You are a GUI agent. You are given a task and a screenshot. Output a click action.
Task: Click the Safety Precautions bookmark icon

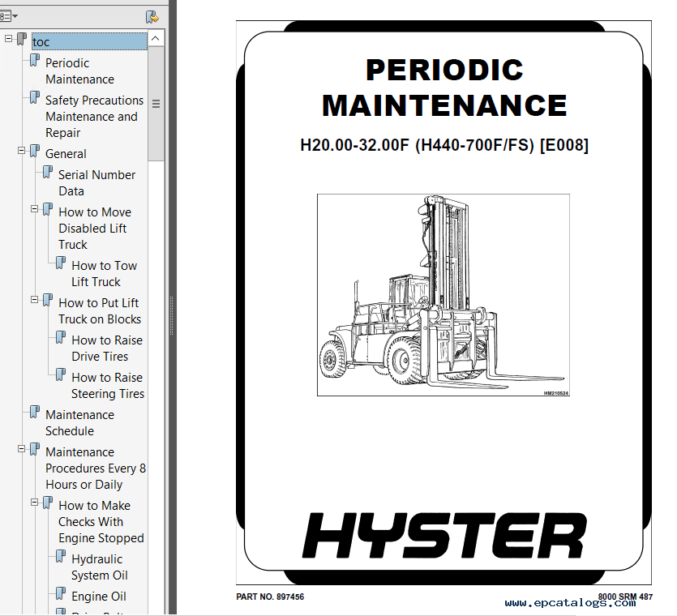(35, 97)
